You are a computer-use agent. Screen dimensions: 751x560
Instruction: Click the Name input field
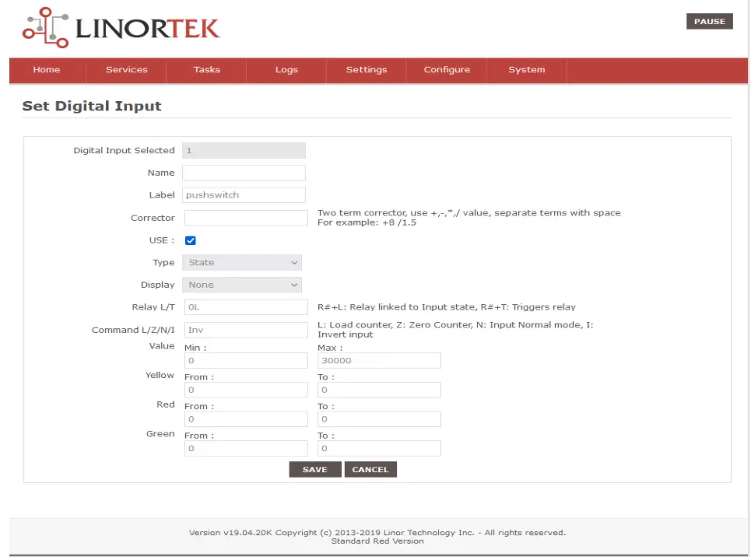pos(244,172)
